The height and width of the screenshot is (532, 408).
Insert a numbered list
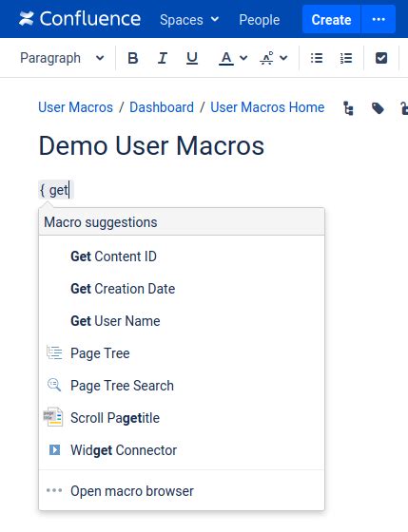(x=346, y=58)
